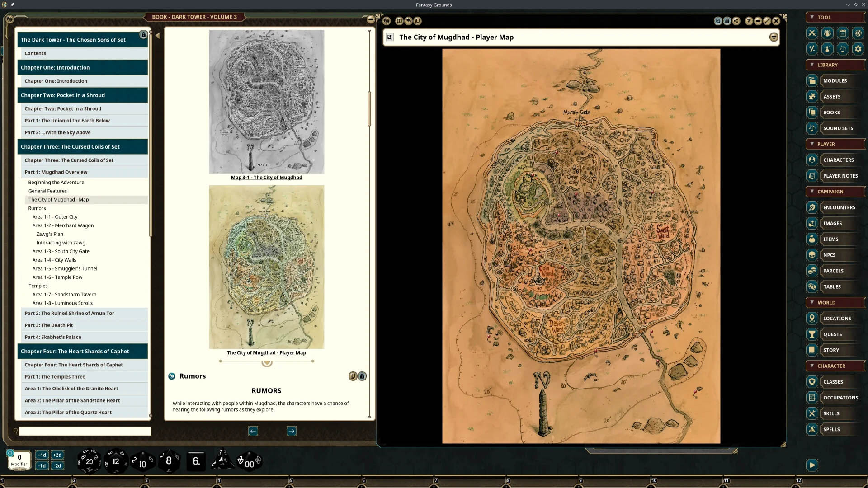
Task: Open help for the map window
Action: click(x=749, y=21)
